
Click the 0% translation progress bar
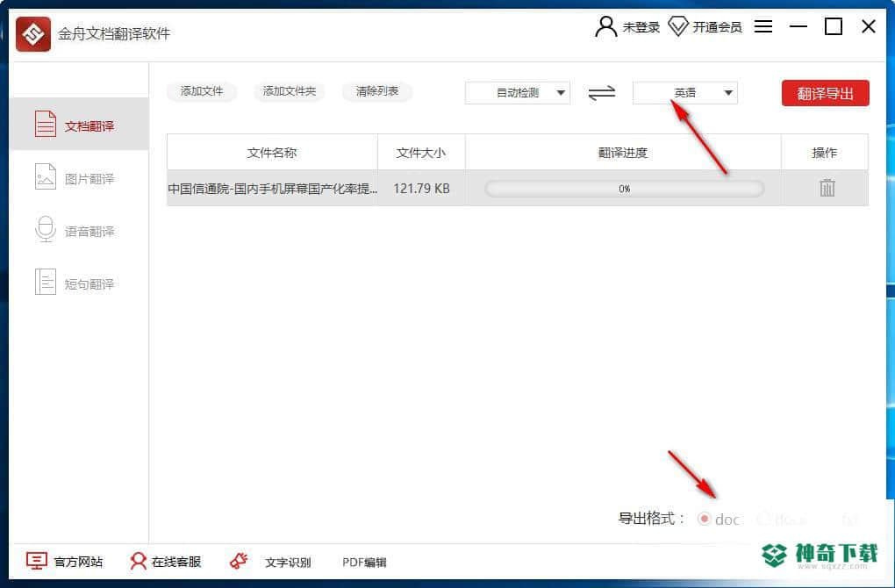(x=624, y=189)
